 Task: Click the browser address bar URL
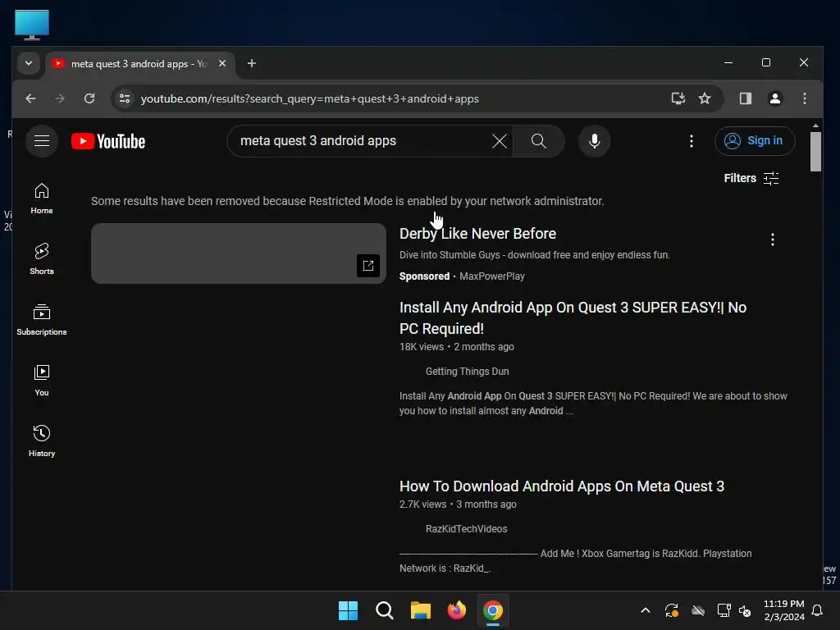pyautogui.click(x=309, y=98)
